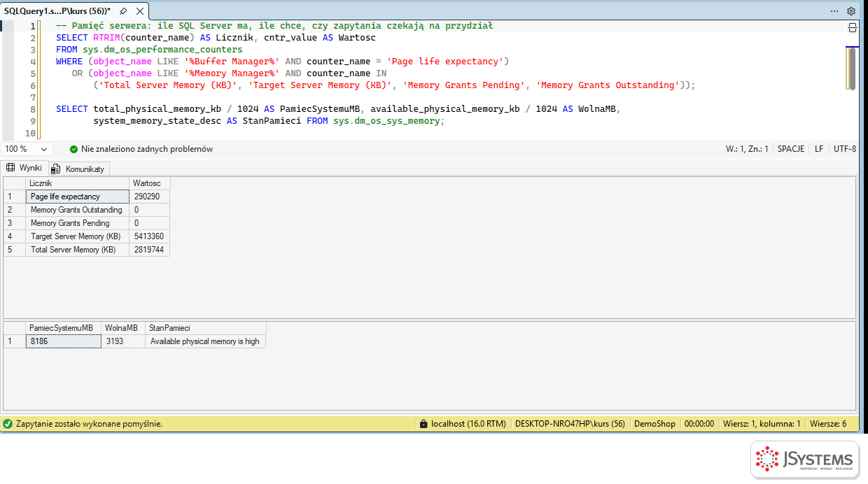This screenshot has height=484, width=868.
Task: Click the green query success status icon
Action: point(8,424)
